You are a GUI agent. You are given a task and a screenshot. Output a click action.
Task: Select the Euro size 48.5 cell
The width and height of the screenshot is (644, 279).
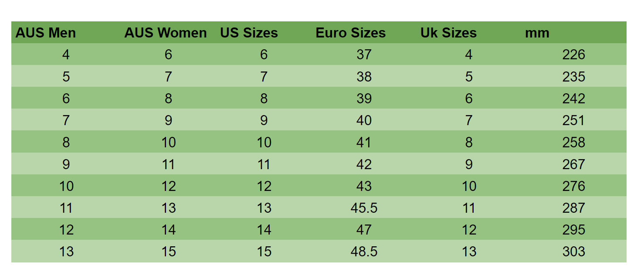point(364,252)
